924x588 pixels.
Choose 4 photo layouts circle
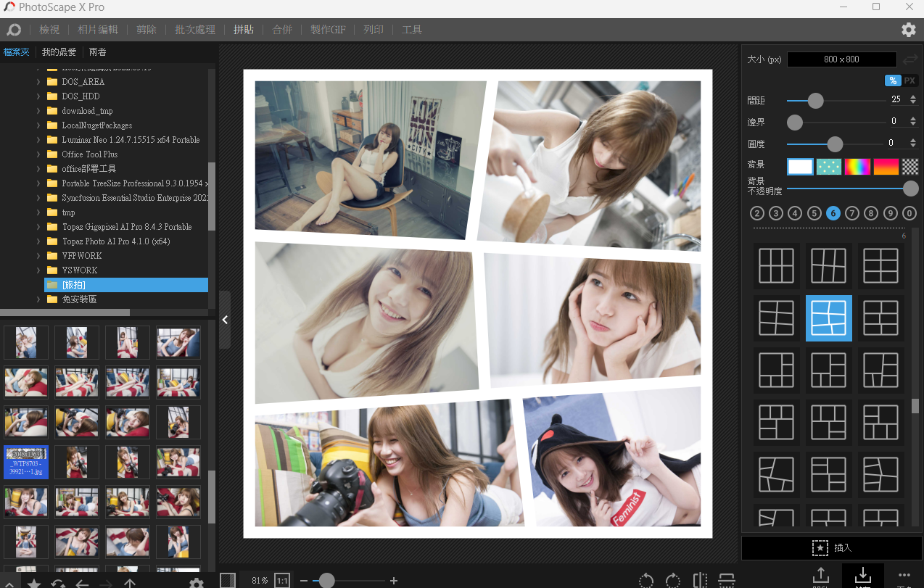tap(795, 213)
